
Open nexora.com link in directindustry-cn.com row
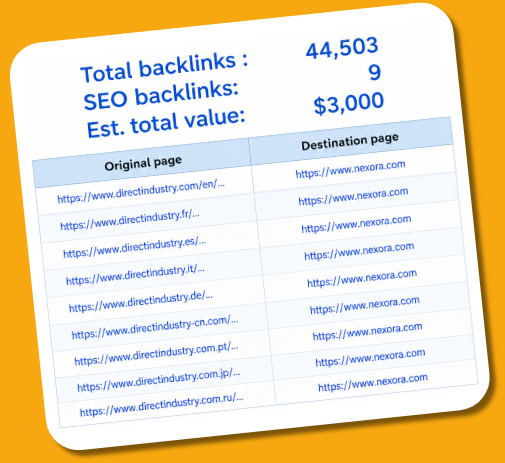pyautogui.click(x=365, y=305)
